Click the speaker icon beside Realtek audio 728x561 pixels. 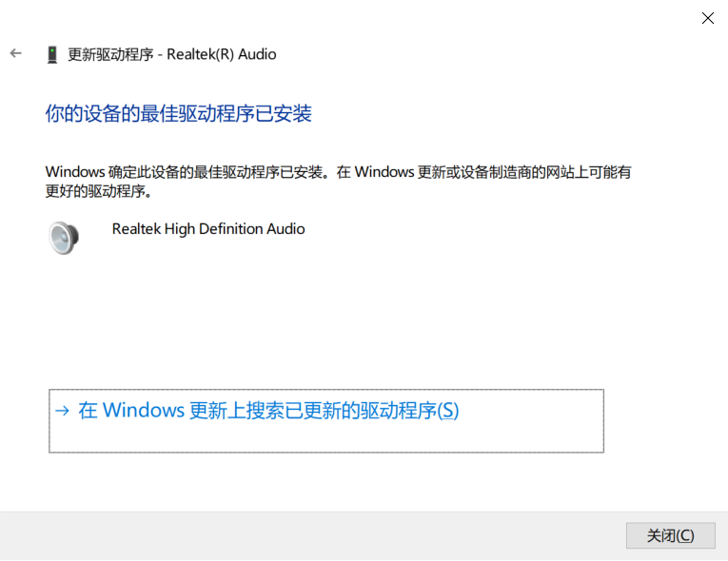63,237
